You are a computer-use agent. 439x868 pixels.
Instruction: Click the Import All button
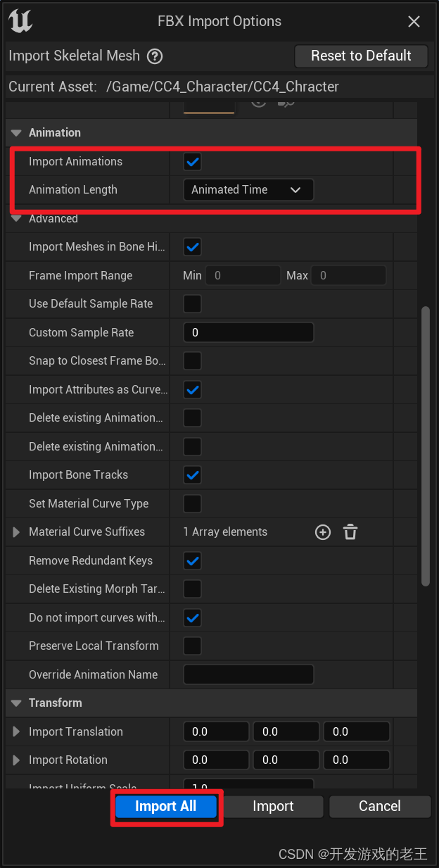click(166, 806)
